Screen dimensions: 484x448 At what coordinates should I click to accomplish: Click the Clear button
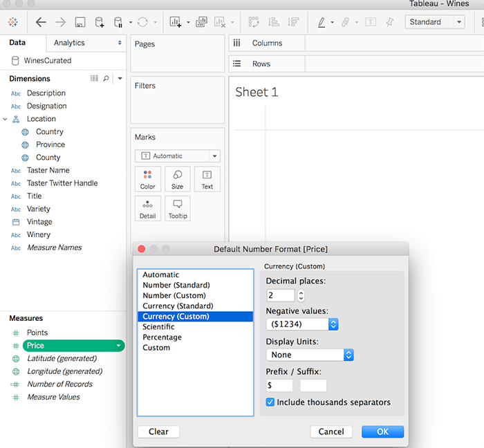158,431
